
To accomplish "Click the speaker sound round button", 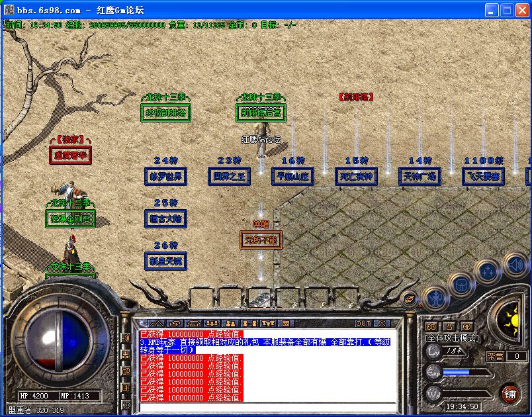I will pyautogui.click(x=516, y=265).
